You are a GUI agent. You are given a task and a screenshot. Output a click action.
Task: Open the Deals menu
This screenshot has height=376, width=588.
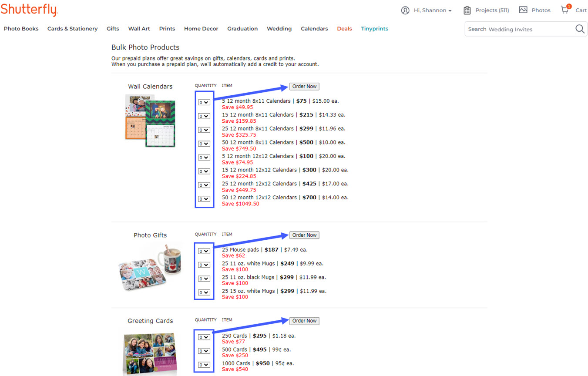coord(344,29)
